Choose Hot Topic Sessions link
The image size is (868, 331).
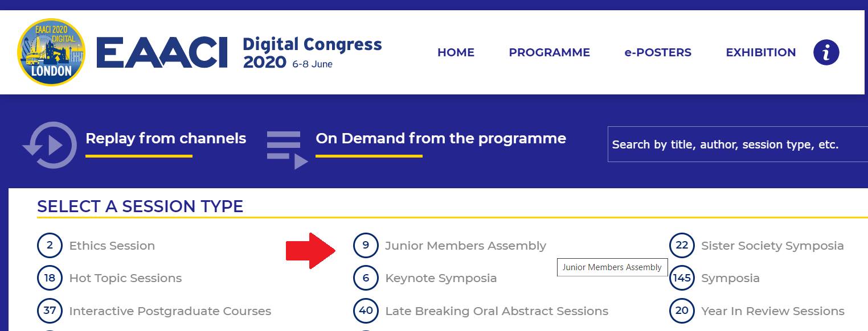pos(125,278)
